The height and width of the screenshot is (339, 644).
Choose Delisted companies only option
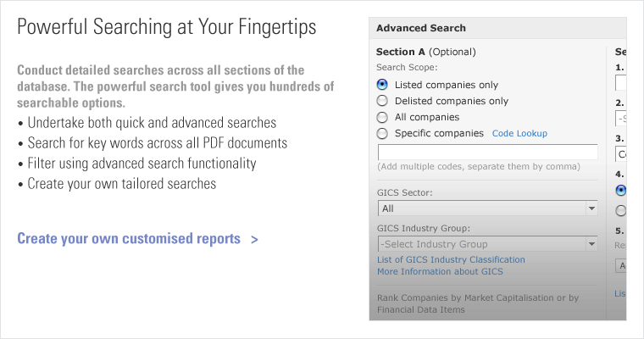(x=382, y=101)
